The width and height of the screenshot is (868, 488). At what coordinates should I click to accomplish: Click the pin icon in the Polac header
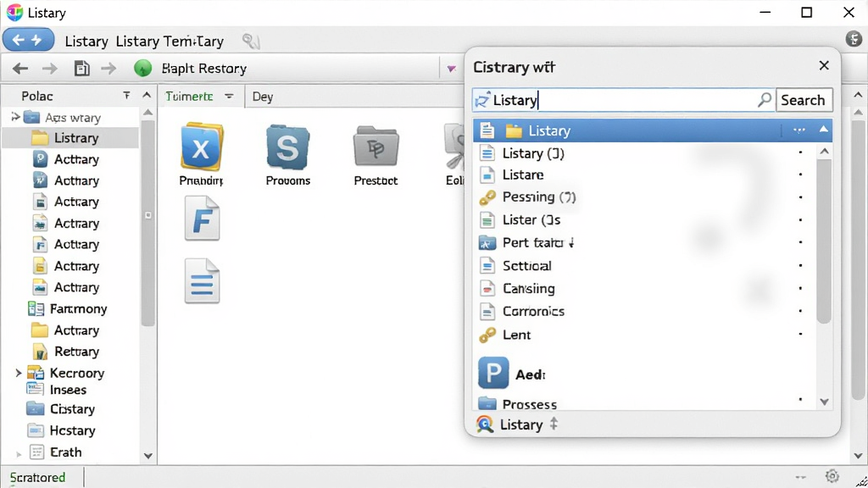(x=127, y=96)
